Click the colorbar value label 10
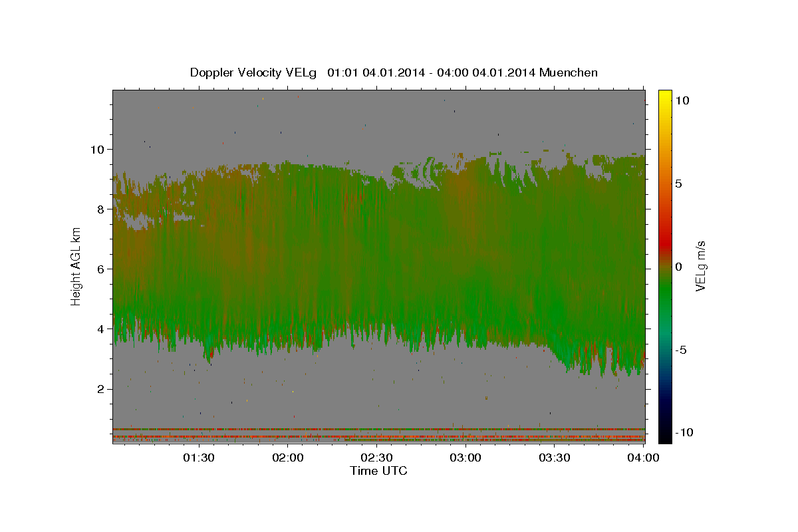798x532 pixels. tap(682, 100)
